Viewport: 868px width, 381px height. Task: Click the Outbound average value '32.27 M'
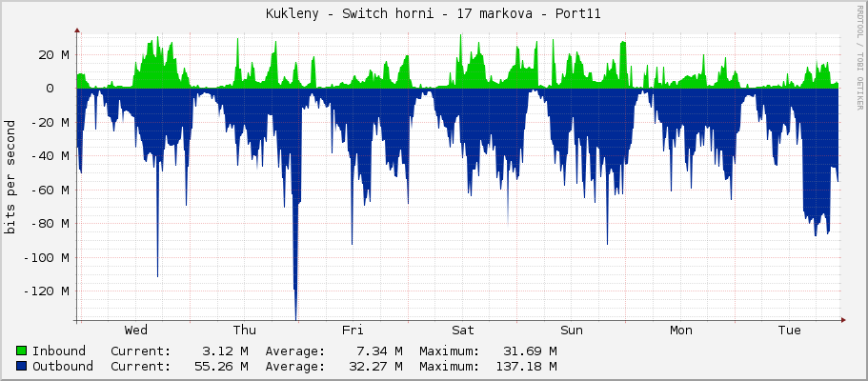[x=375, y=366]
